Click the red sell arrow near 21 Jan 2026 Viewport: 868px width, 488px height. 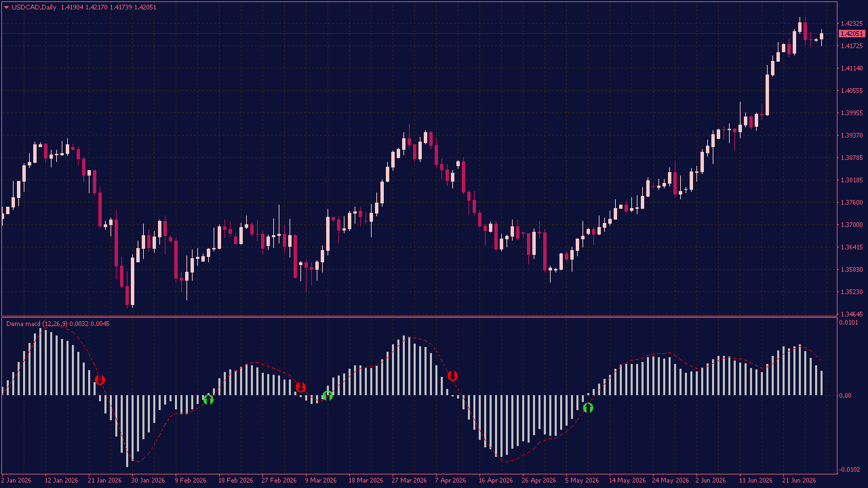(100, 380)
